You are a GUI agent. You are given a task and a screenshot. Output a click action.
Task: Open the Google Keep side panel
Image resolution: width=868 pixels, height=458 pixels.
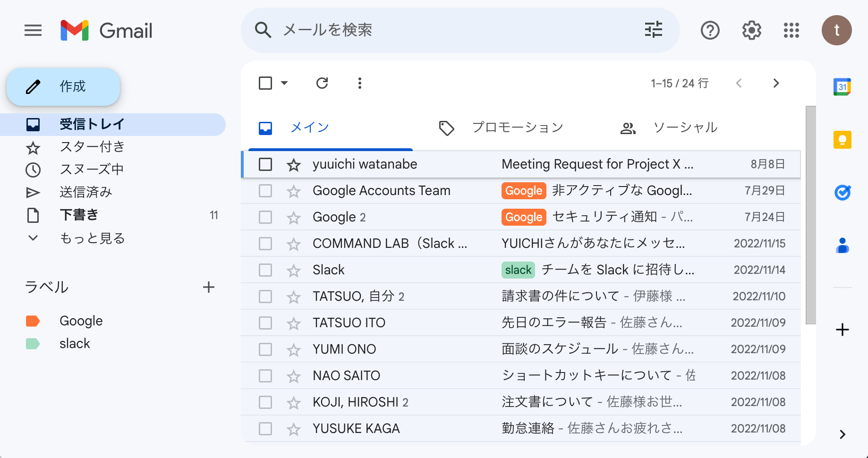(x=842, y=140)
